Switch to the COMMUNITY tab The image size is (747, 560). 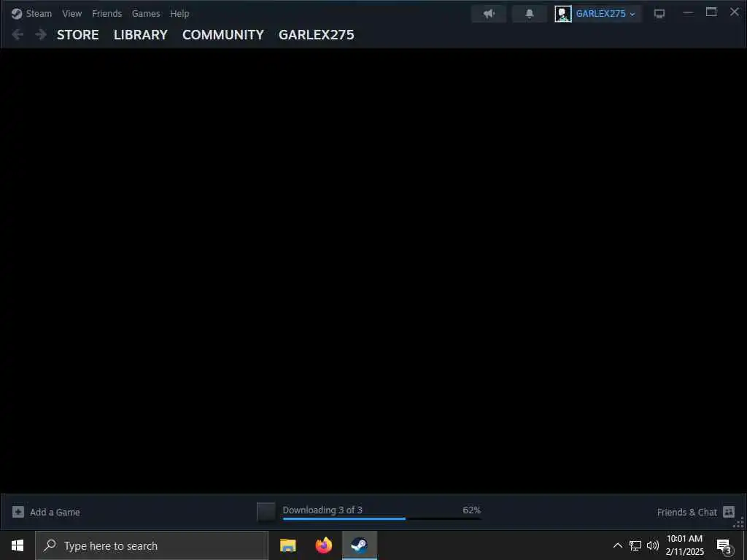pos(223,35)
